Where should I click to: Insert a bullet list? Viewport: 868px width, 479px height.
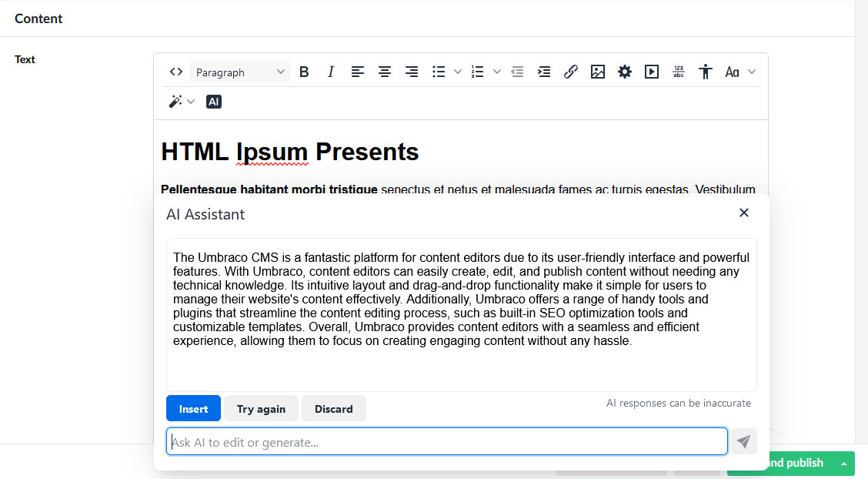(x=439, y=72)
